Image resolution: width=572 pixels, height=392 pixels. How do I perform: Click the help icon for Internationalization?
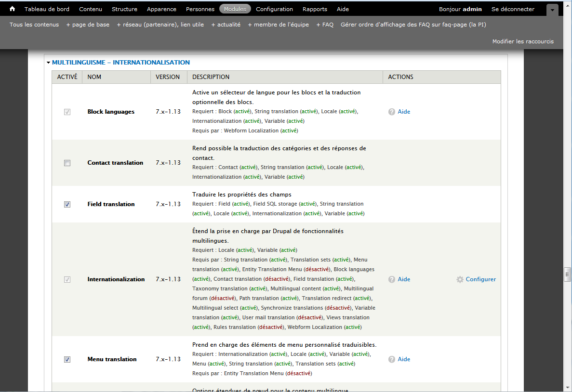point(392,279)
